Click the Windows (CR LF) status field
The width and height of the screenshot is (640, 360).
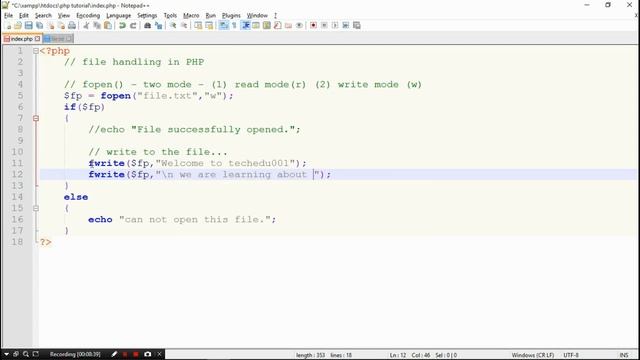click(533, 355)
